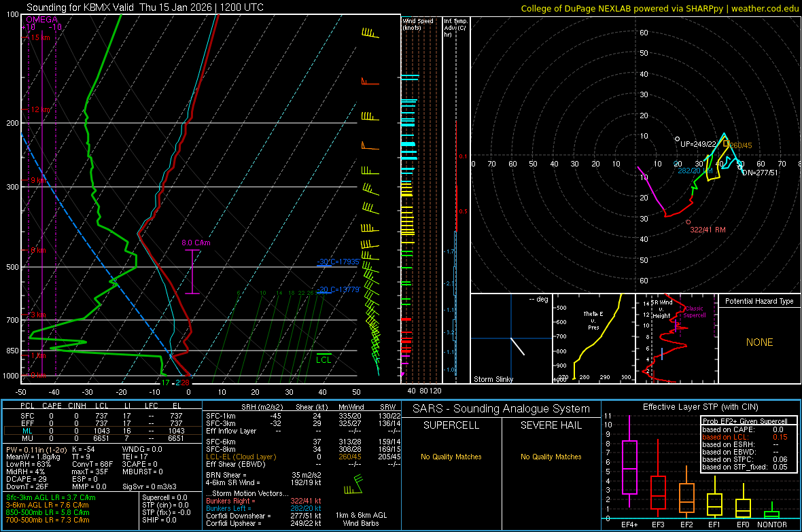Click the white UP circle marker on hodograph
The height and width of the screenshot is (532, 802).
(677, 139)
